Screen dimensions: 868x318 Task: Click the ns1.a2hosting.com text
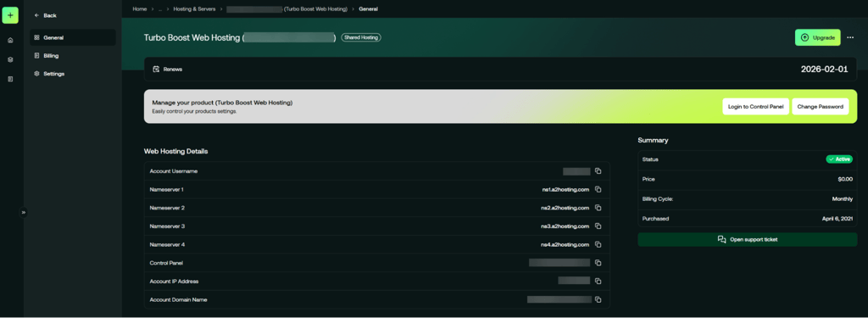[x=565, y=189]
